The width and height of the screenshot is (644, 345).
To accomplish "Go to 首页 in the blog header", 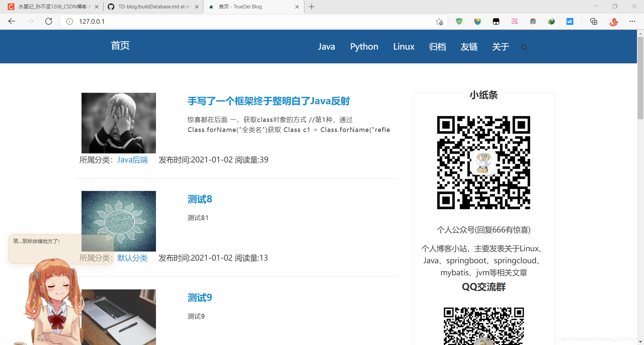I will click(120, 46).
